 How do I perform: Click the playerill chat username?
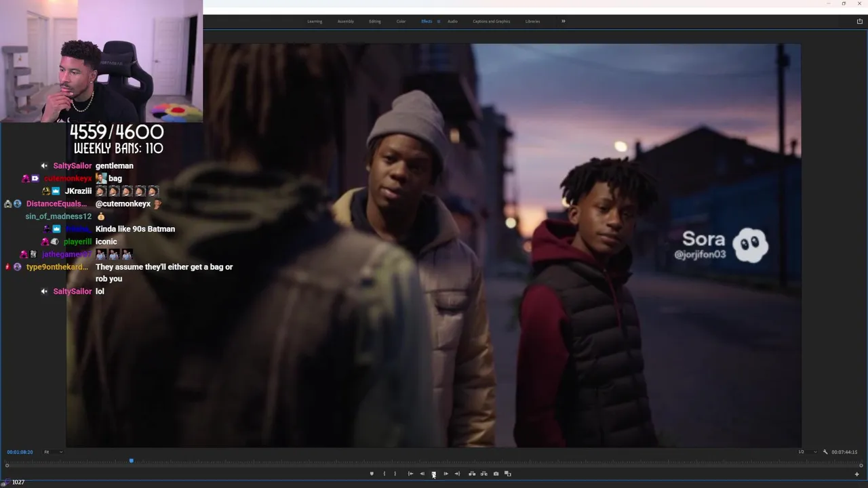78,242
